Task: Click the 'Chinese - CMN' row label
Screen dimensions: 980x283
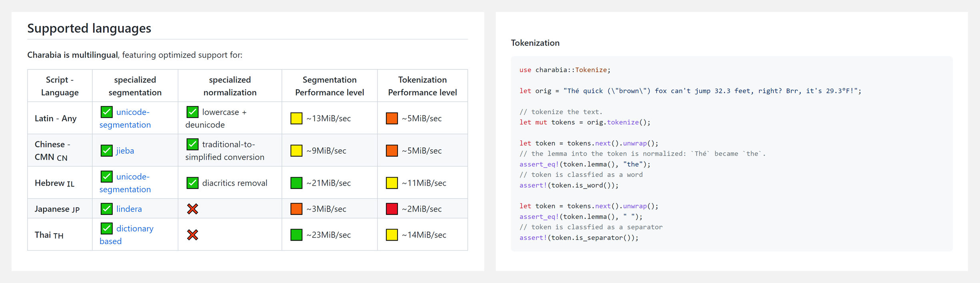Action: pyautogui.click(x=52, y=150)
